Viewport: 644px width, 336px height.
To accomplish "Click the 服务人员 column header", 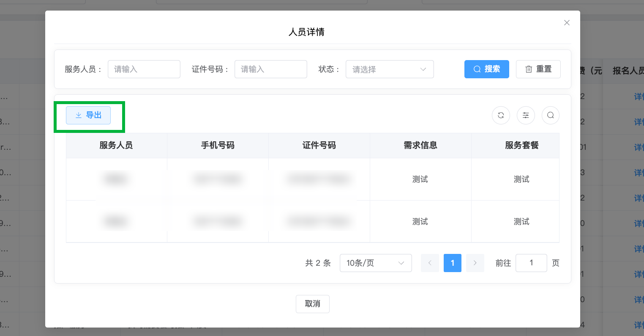I will click(x=116, y=146).
